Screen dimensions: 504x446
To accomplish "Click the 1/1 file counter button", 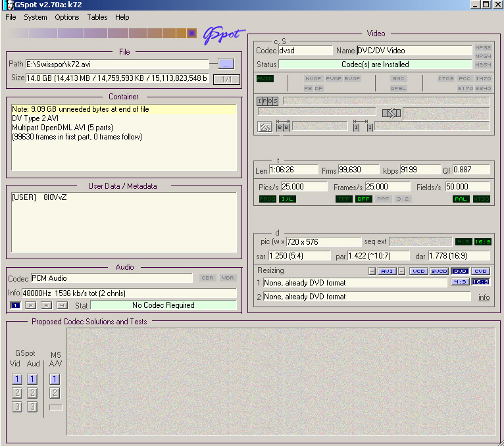I will (226, 80).
